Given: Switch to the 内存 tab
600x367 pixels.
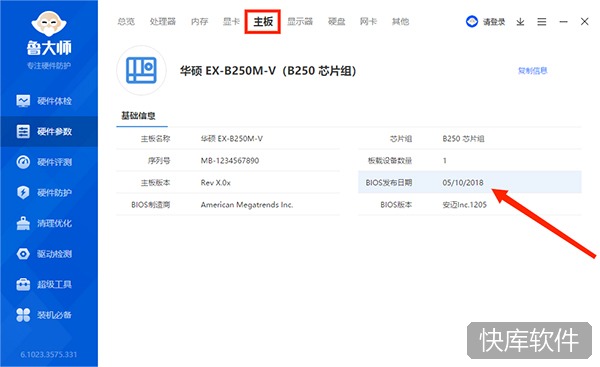Looking at the screenshot, I should click(199, 21).
